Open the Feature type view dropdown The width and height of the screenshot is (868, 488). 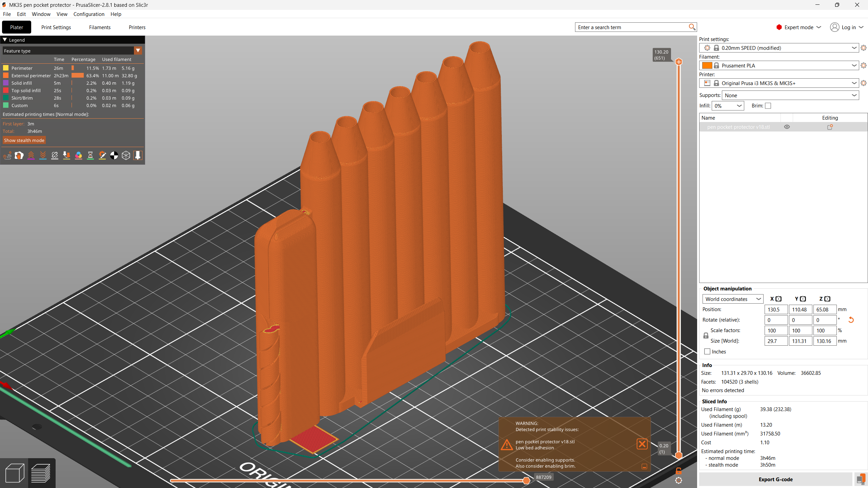click(72, 51)
